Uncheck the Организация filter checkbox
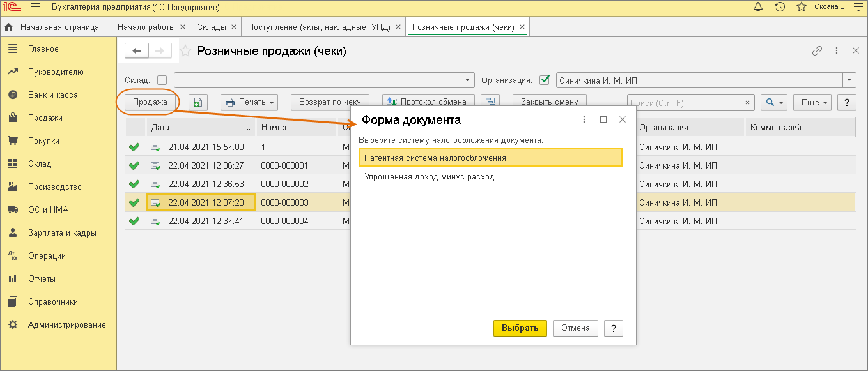The image size is (868, 371). tap(545, 80)
